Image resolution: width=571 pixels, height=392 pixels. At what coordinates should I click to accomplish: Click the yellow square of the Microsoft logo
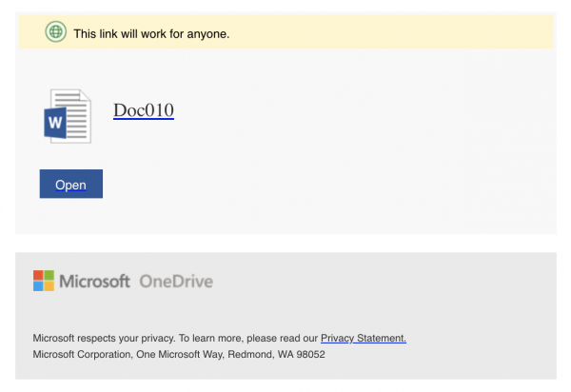point(49,286)
